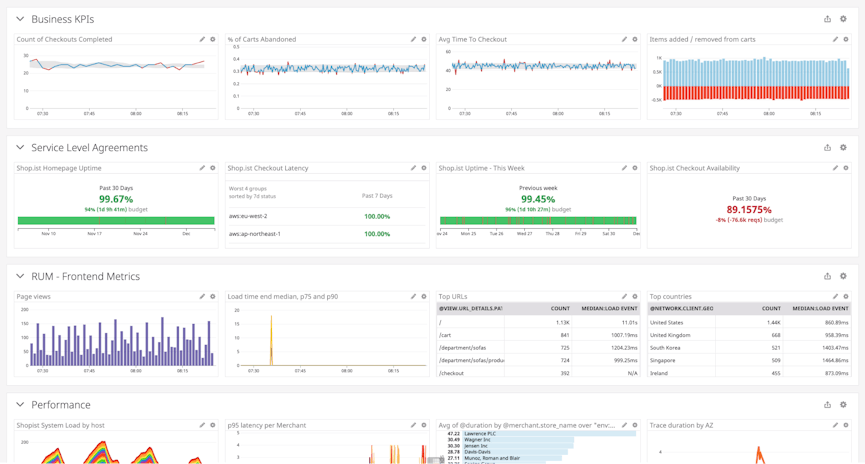
Task: Sort Top countries by MEDIAN:LOAD EVENT column
Action: tap(819, 309)
